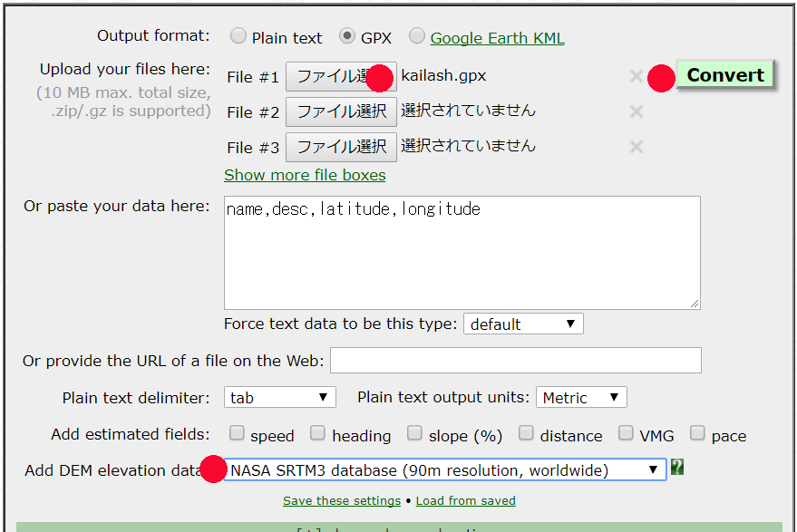
Task: Click the Convert button
Action: click(725, 74)
